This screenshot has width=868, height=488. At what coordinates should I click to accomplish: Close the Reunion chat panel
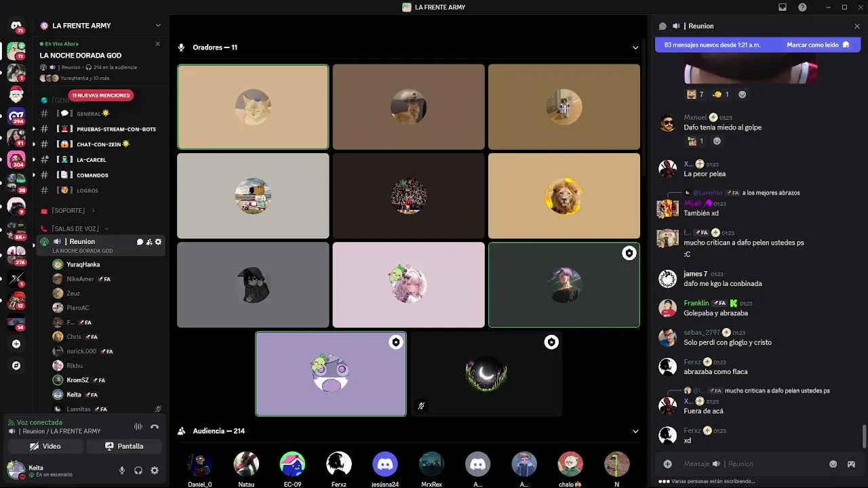pyautogui.click(x=857, y=26)
